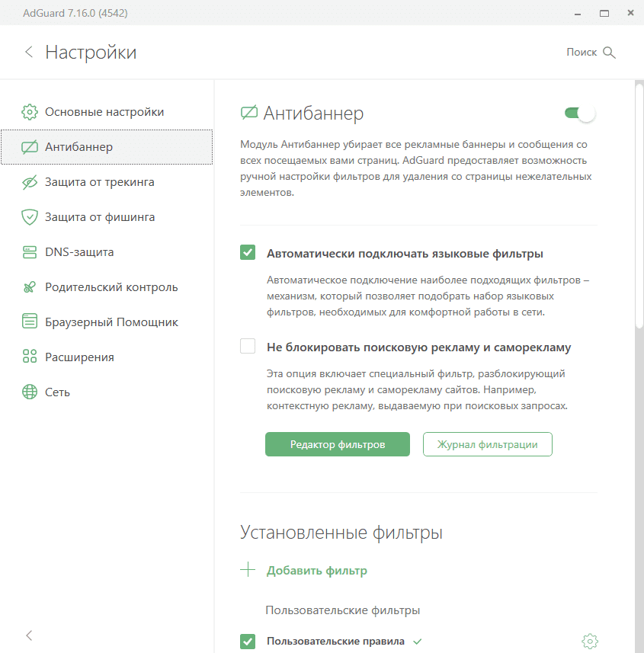644x653 pixels.
Task: Click the vertical scrollbar thumb
Action: click(639, 206)
